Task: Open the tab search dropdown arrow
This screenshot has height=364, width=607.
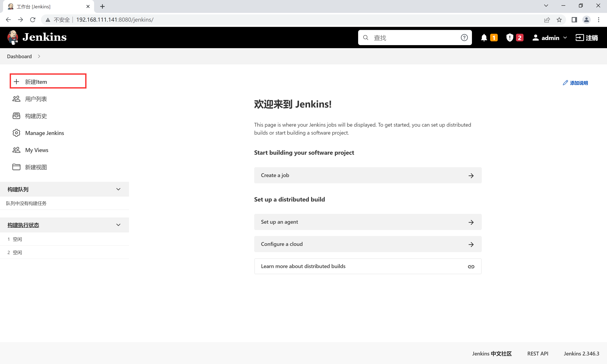Action: 546,6
